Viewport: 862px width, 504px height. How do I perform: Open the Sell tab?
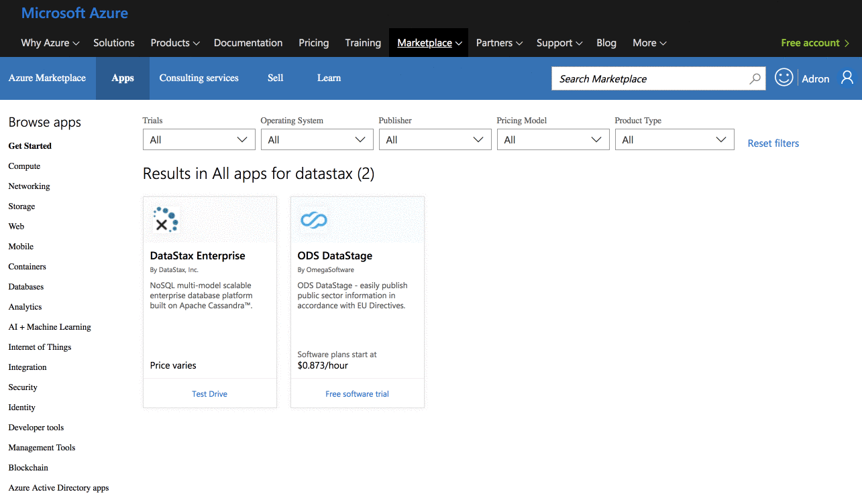(x=276, y=78)
